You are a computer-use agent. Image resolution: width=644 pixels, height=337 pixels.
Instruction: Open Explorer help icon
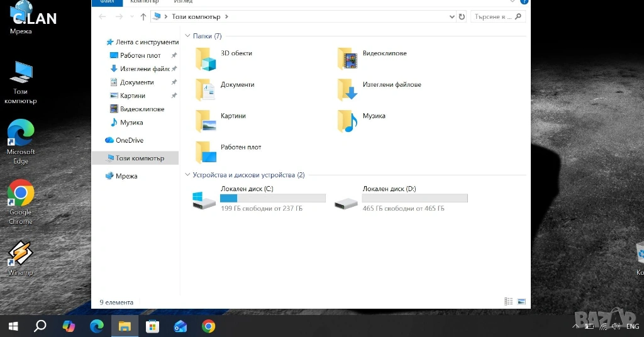point(525,2)
